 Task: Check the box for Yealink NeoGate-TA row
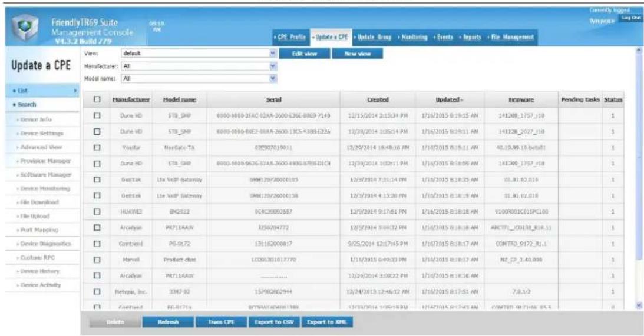point(97,148)
